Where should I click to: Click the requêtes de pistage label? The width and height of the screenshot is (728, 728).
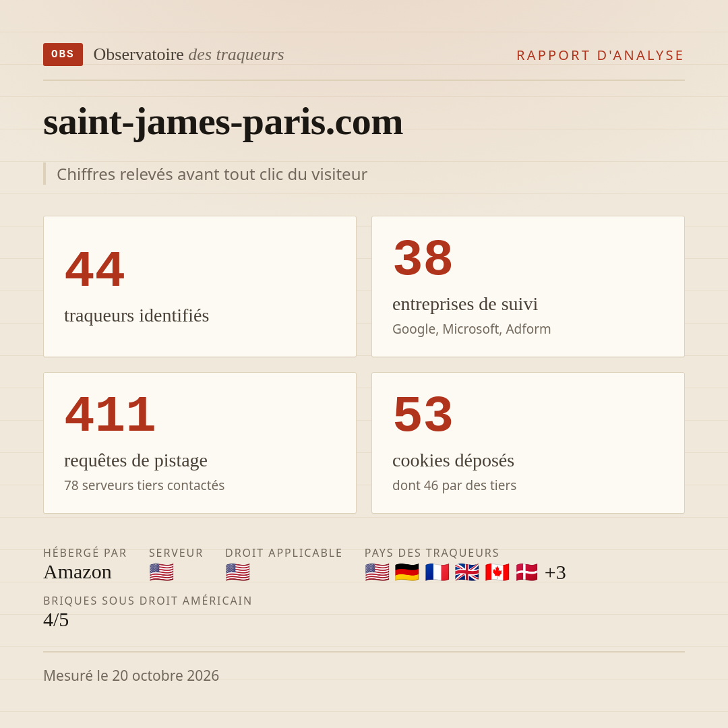click(135, 460)
